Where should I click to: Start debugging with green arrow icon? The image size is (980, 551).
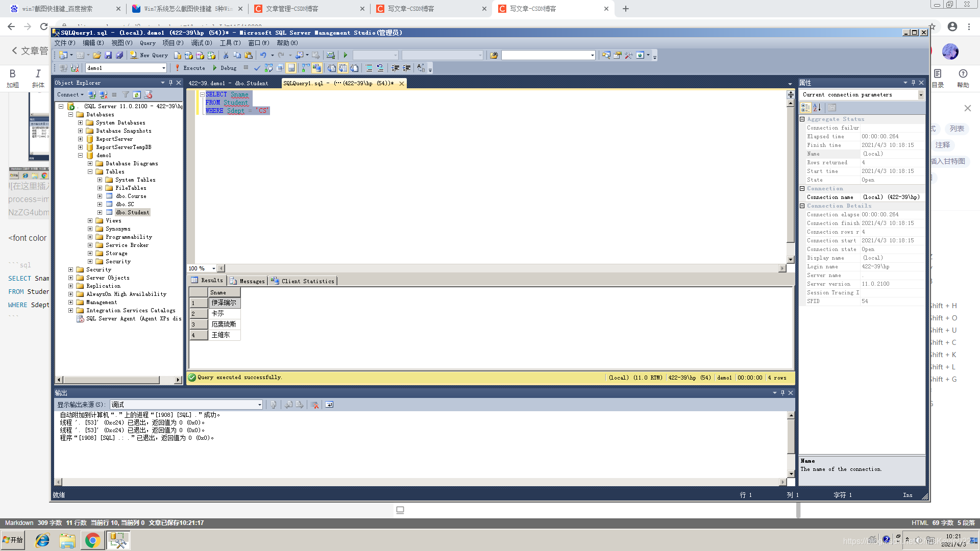click(346, 55)
